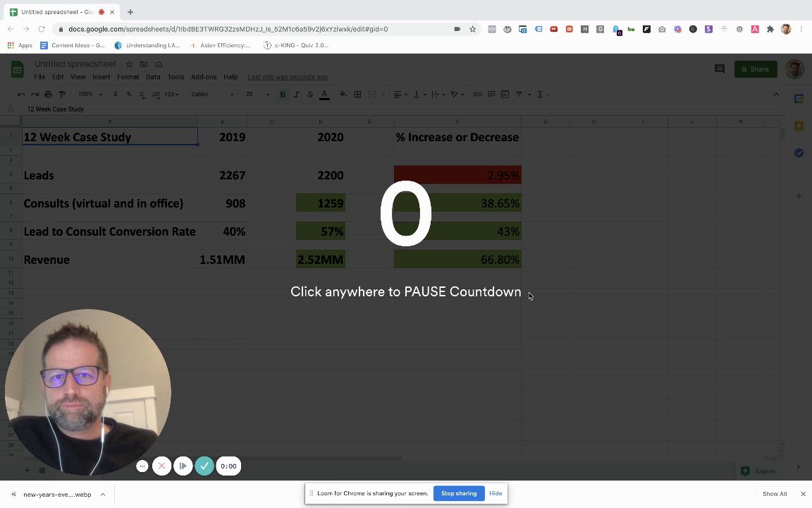Viewport: 812px width, 508px height.
Task: Increase decimal places icon
Action: pyautogui.click(x=155, y=95)
